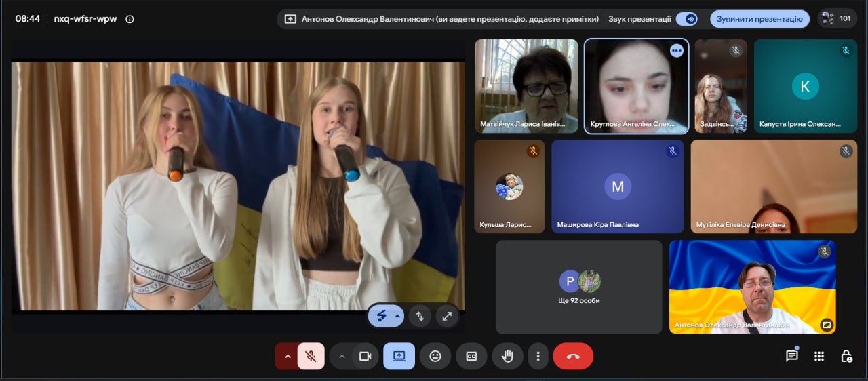Viewport: 868px width, 381px height.
Task: Click the Зупинити презентацію button
Action: tap(759, 19)
